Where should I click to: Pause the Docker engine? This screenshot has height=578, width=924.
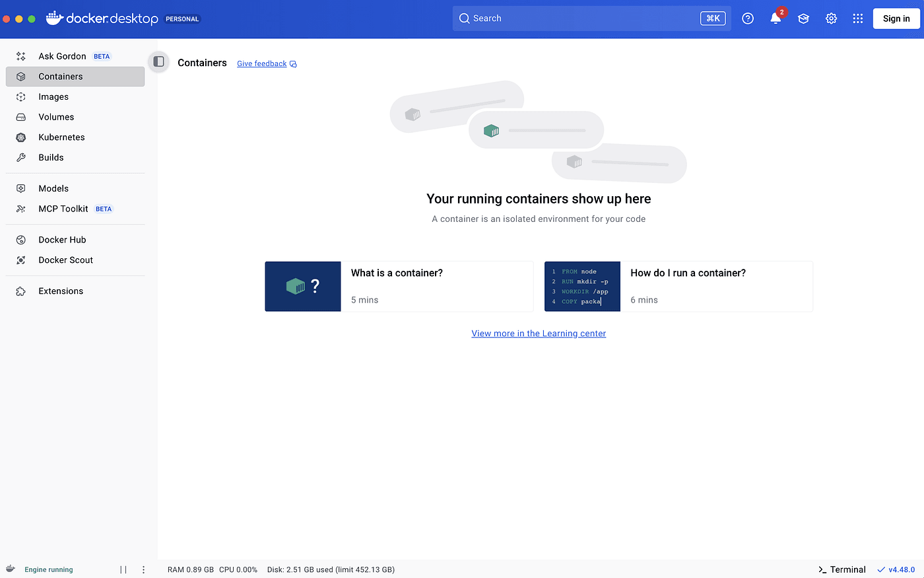point(123,569)
